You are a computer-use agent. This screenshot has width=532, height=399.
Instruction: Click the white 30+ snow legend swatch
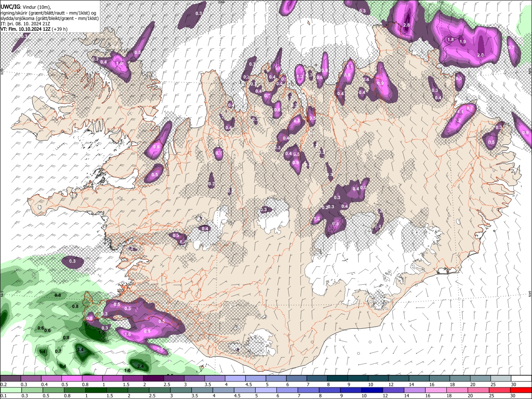coord(522,379)
